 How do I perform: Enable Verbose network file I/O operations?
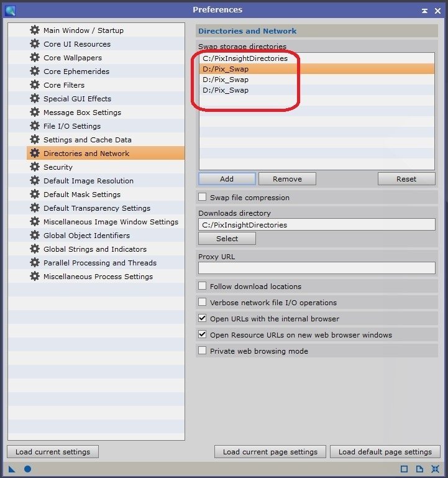click(203, 302)
